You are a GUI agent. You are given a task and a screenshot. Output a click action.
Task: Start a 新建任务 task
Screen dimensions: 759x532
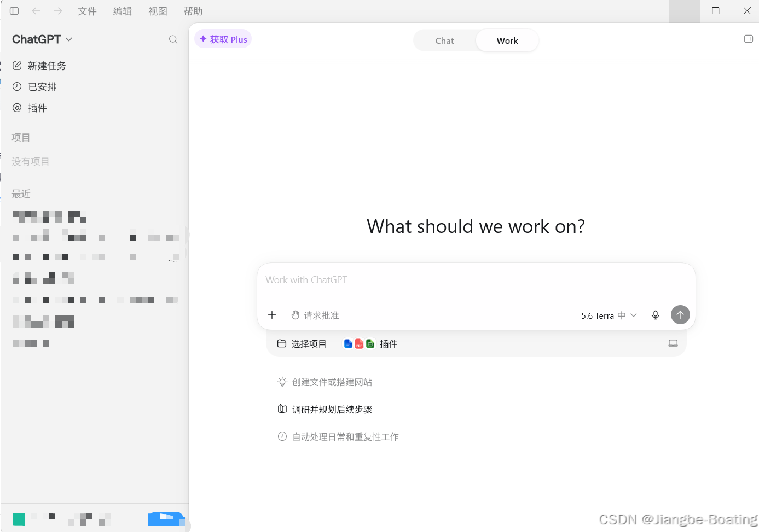point(39,66)
